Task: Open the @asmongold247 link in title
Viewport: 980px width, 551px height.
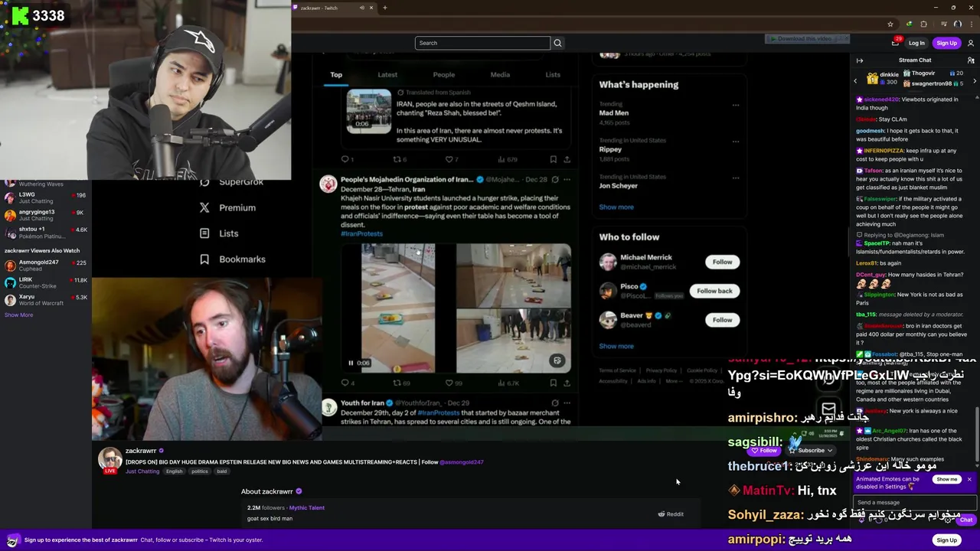Action: pos(462,462)
